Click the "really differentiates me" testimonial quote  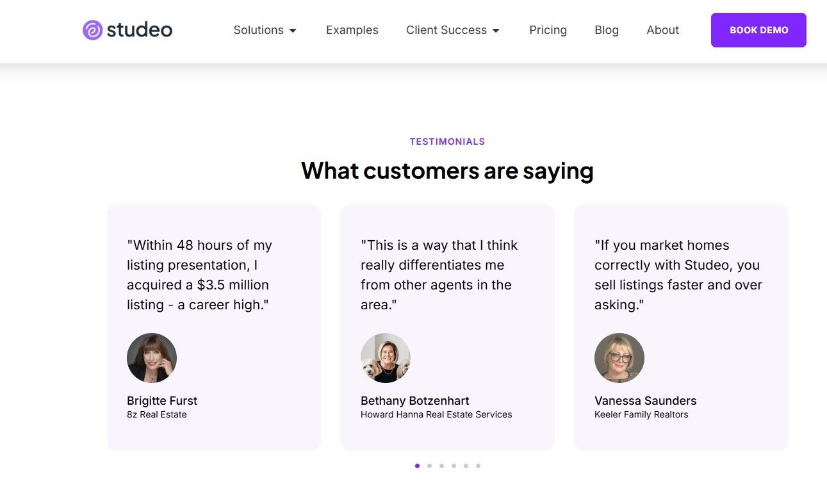[439, 275]
